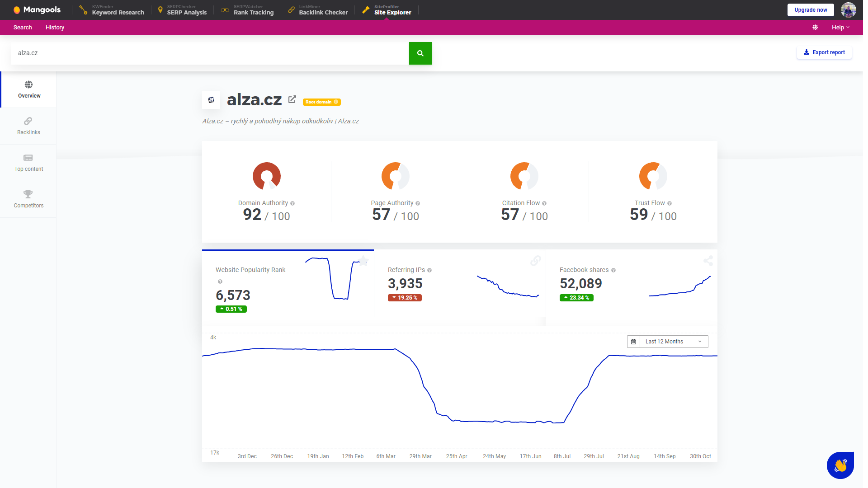Go to the Search tab

point(23,28)
